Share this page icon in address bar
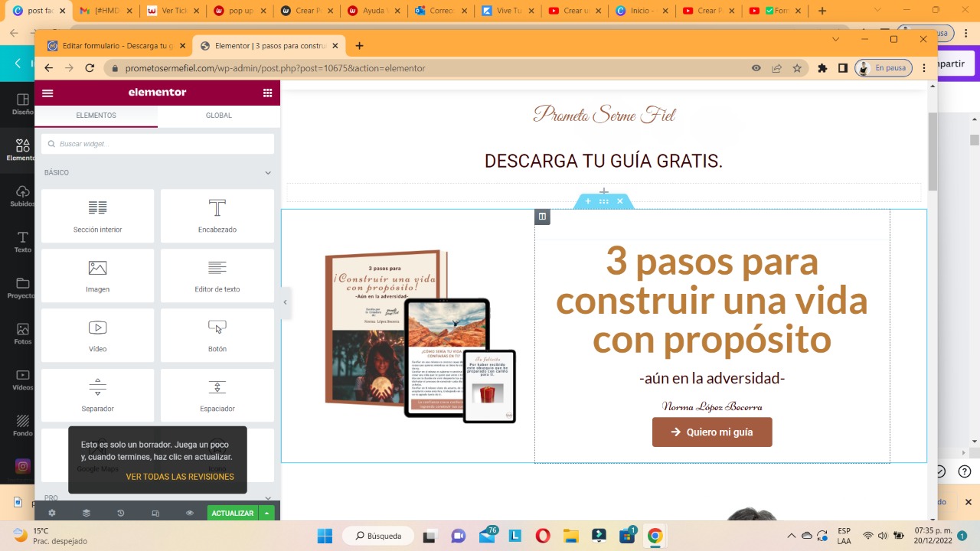This screenshot has height=551, width=980. coord(776,68)
